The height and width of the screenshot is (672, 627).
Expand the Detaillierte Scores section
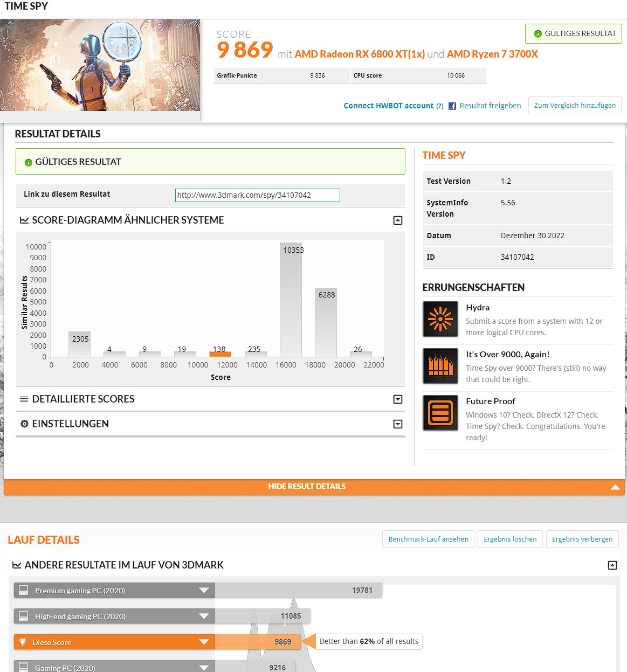[x=398, y=399]
